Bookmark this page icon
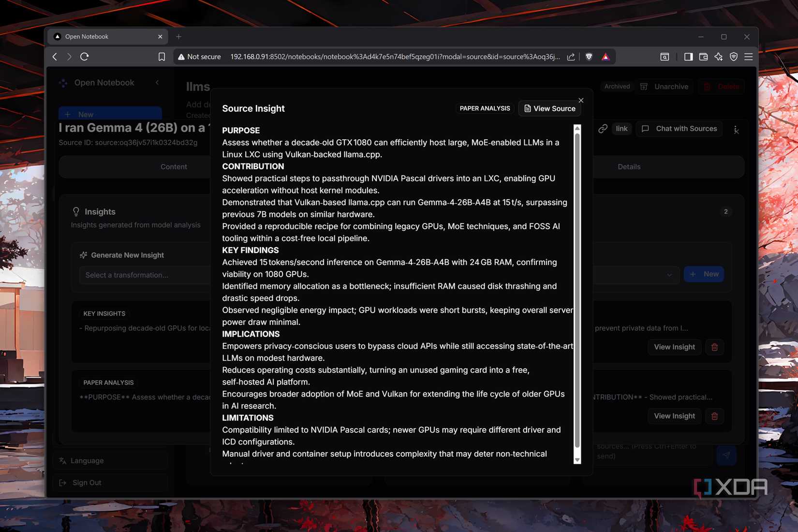 coord(162,57)
